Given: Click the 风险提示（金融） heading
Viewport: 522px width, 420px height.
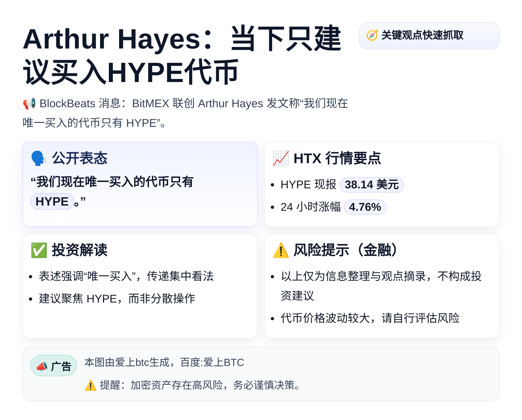Looking at the screenshot, I should click(x=346, y=250).
